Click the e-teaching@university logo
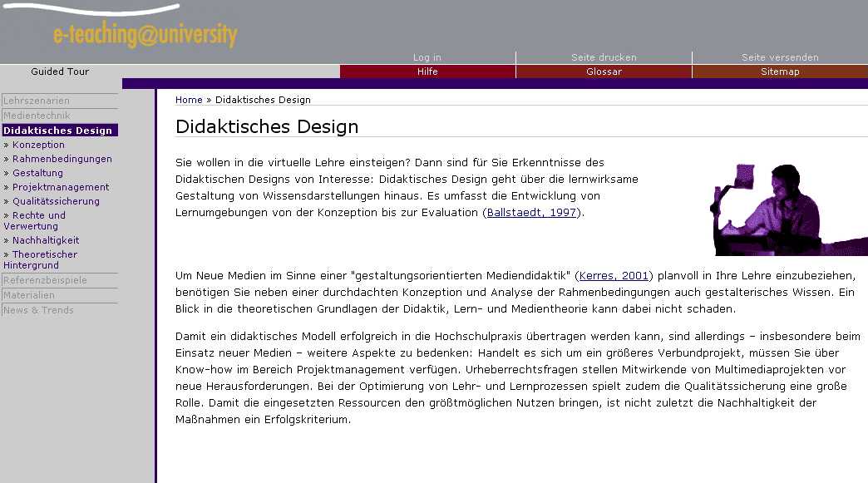This screenshot has height=483, width=868. [145, 35]
